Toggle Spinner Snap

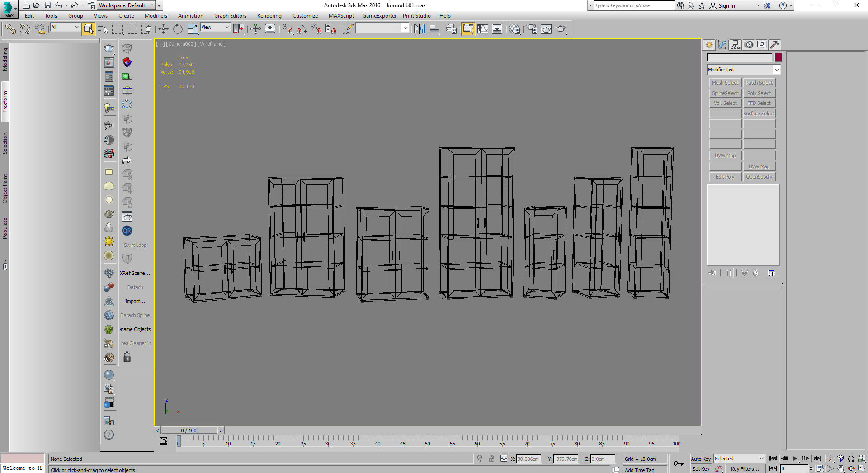(330, 29)
